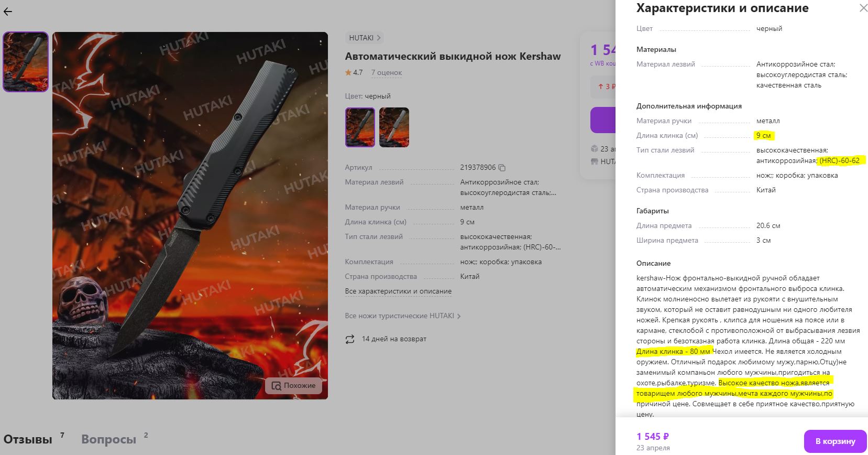This screenshot has height=455, width=868.
Task: Select the black color variant thumbnail
Action: [360, 127]
